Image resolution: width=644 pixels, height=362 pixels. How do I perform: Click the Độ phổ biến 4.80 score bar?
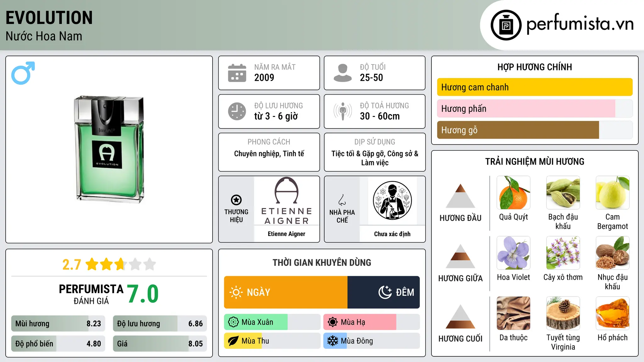[58, 343]
